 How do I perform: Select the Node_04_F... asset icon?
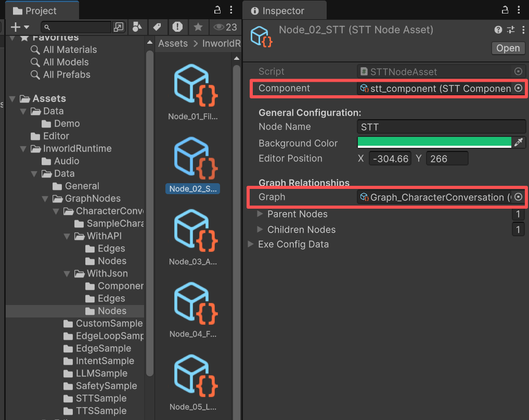click(195, 303)
